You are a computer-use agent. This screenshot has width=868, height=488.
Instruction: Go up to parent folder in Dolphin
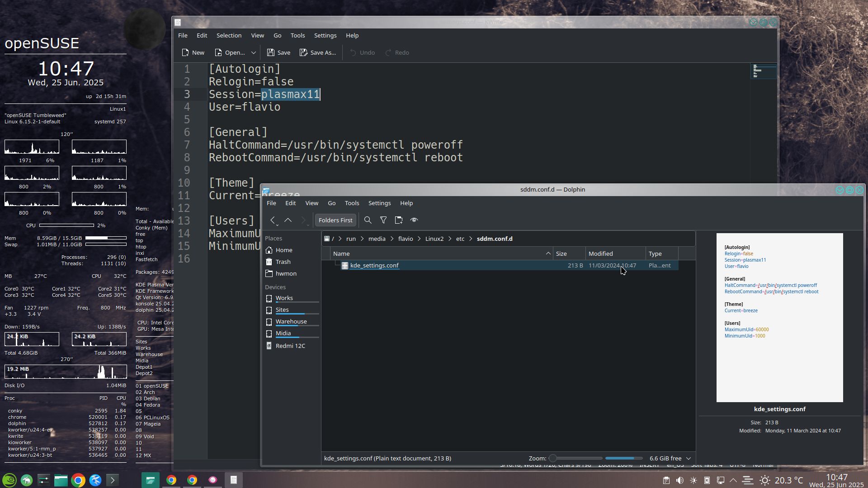[288, 220]
